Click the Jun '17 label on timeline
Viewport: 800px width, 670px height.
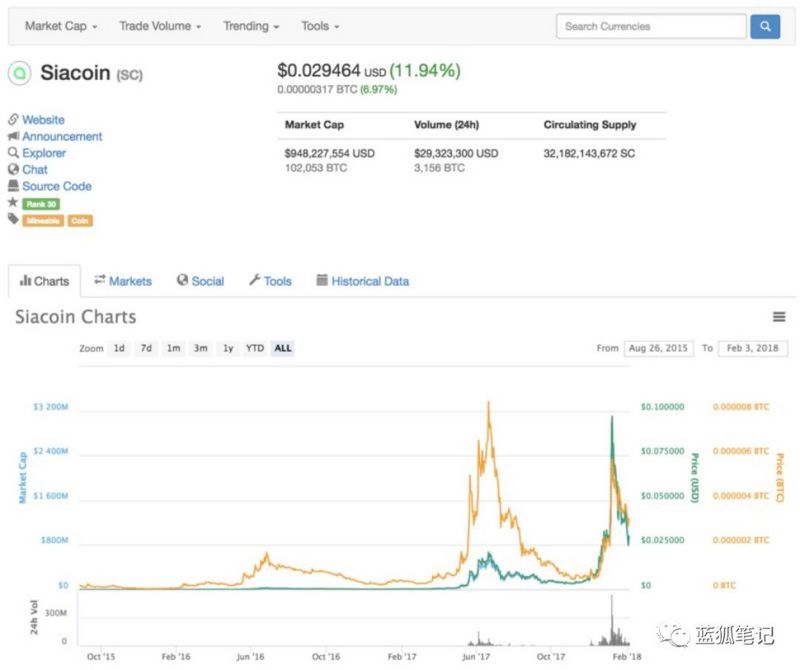[x=476, y=657]
